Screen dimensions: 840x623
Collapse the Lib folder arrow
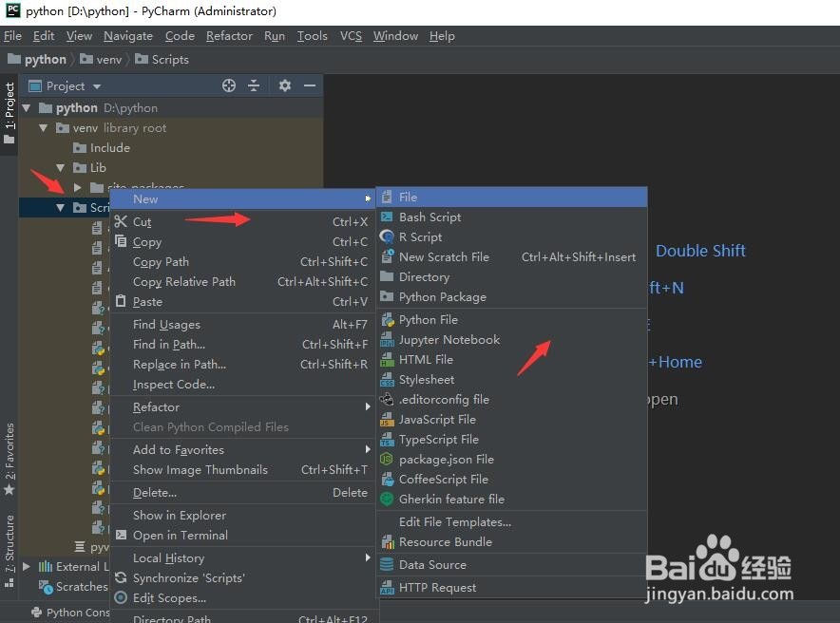pyautogui.click(x=61, y=167)
